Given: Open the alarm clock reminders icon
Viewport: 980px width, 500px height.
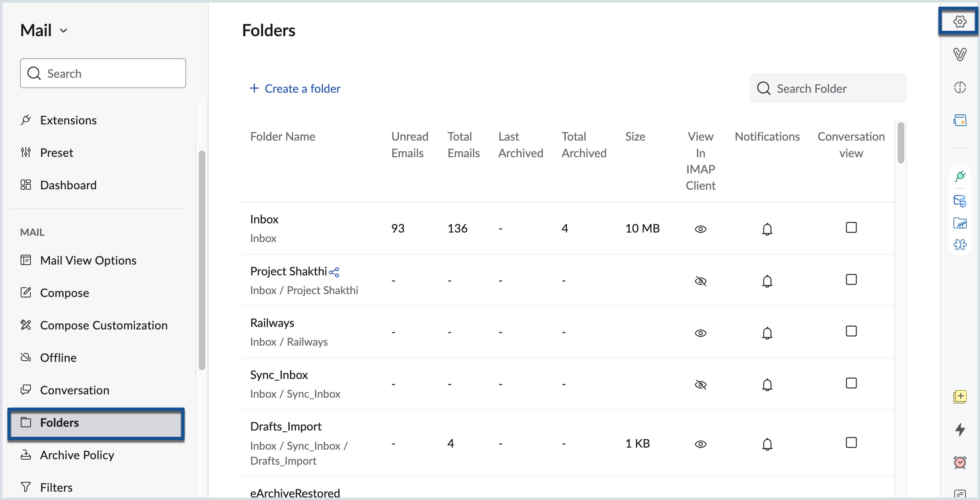Looking at the screenshot, I should (960, 462).
